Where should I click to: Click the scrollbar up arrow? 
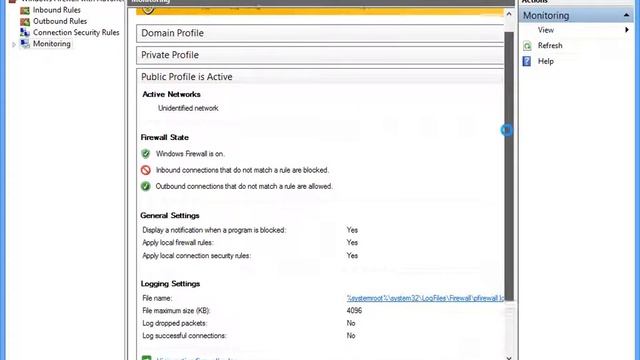[x=509, y=14]
